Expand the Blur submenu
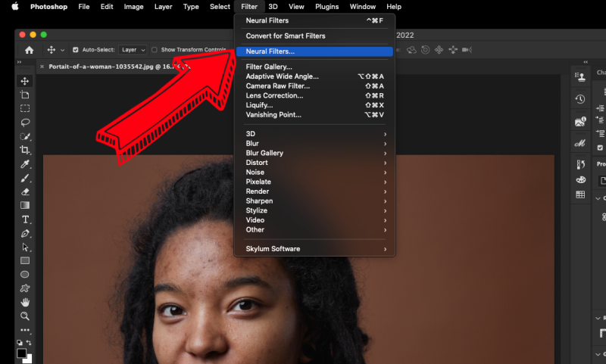 (315, 144)
